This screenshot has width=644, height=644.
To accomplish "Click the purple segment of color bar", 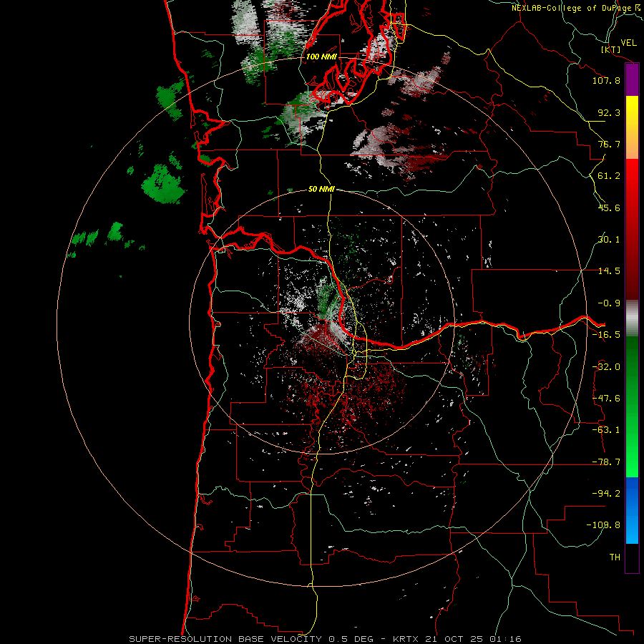I will 632,80.
